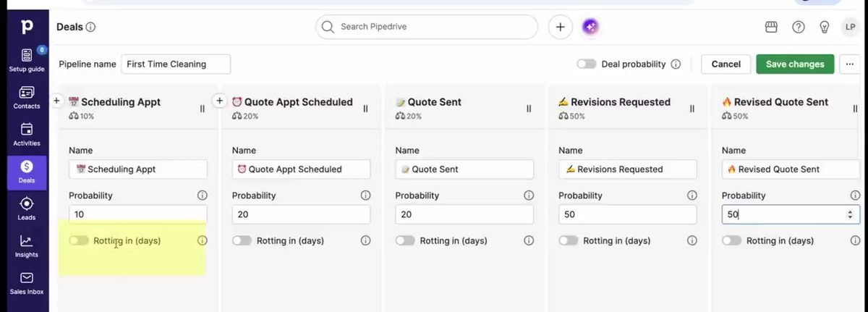Open Insights in the sidebar
868x312 pixels.
(27, 246)
